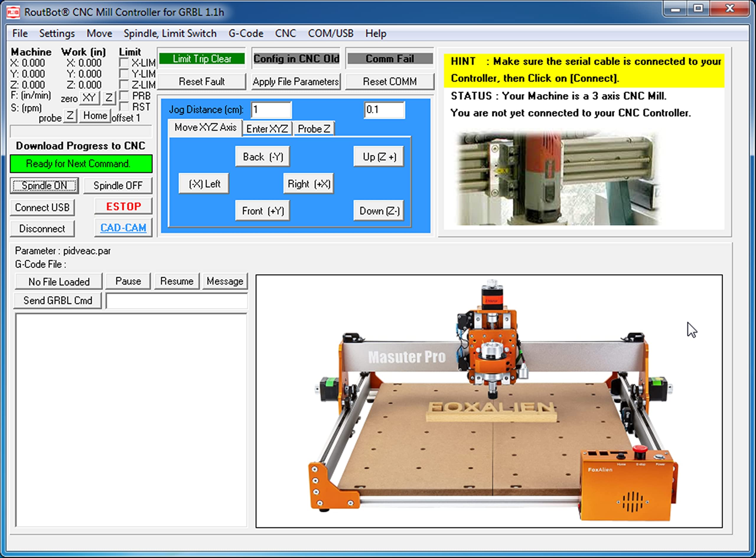Viewport: 756px width, 558px height.
Task: Turn Spindle ON
Action: tap(44, 185)
